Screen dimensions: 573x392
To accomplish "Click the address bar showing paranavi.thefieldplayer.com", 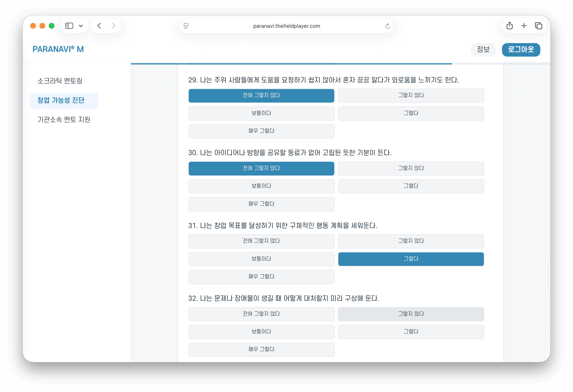I will (x=286, y=26).
